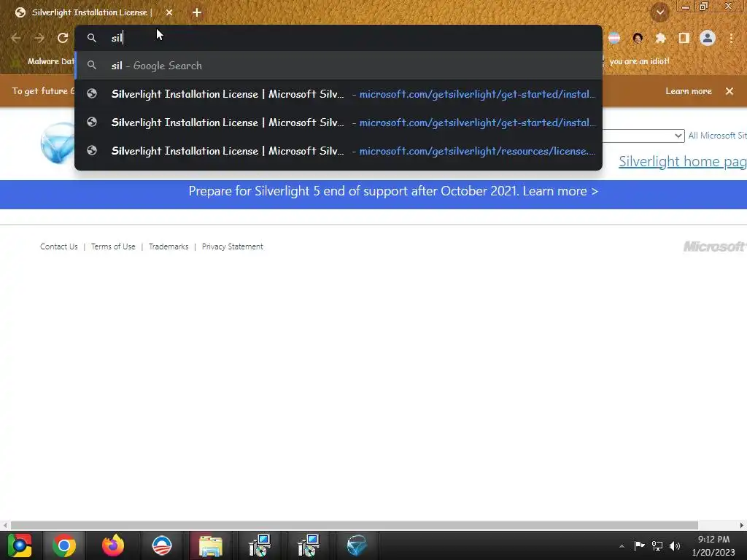The image size is (747, 560).
Task: Open the Silverlight home page link
Action: [683, 161]
